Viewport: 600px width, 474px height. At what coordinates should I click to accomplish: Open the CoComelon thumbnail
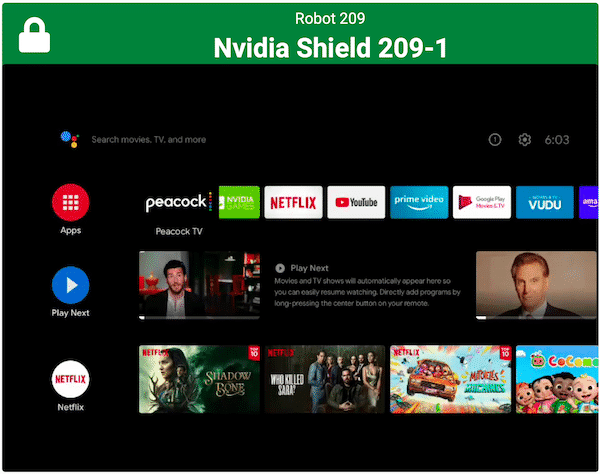point(557,379)
